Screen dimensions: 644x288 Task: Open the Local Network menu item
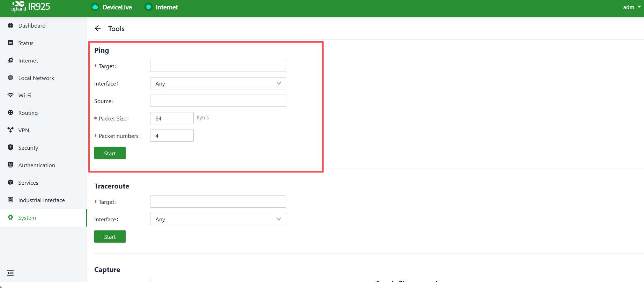pyautogui.click(x=43, y=78)
